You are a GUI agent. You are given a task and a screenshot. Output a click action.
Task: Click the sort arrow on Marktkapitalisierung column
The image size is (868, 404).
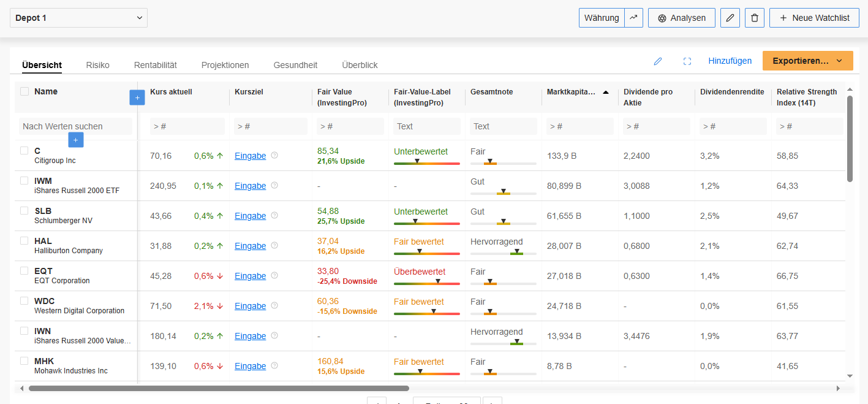606,92
